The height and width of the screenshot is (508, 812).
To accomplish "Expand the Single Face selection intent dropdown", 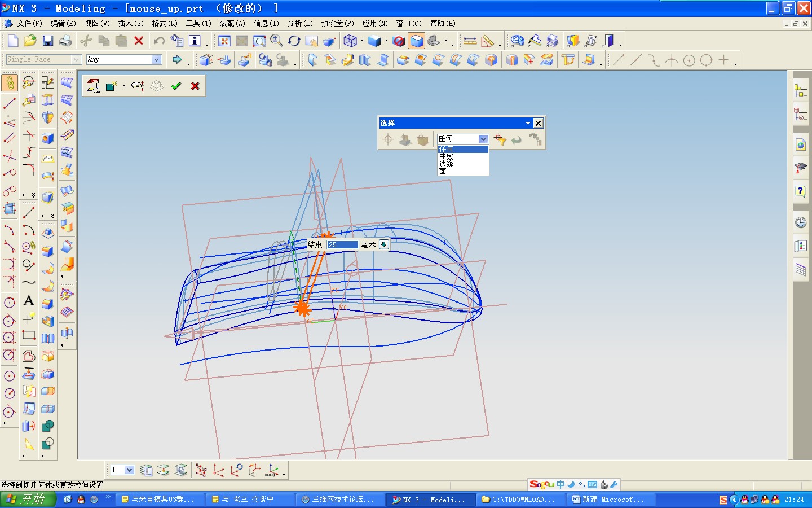I will click(77, 59).
